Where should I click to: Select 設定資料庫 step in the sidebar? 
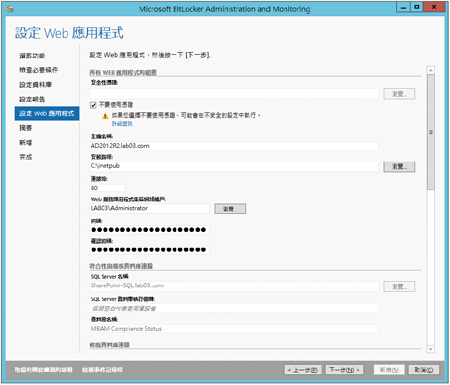pyautogui.click(x=35, y=85)
